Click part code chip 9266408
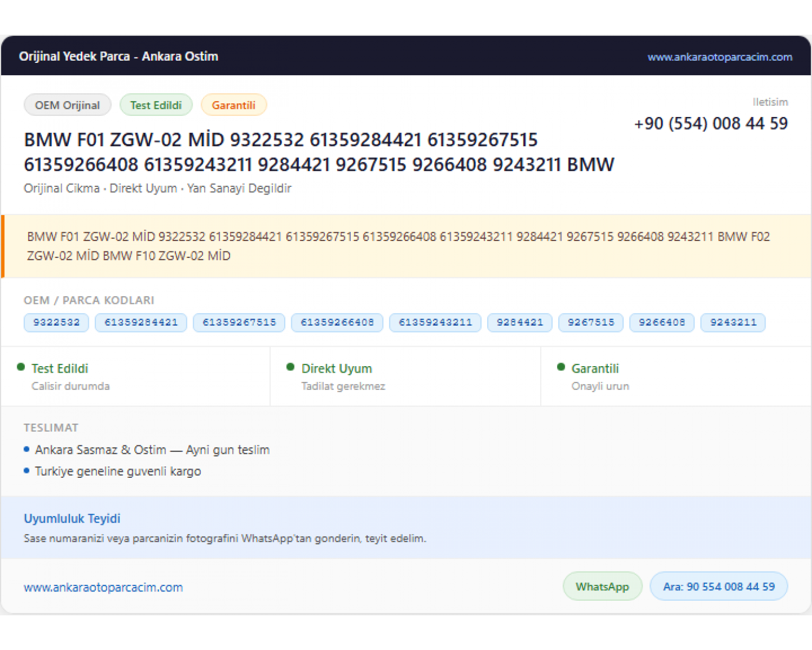 (x=662, y=322)
